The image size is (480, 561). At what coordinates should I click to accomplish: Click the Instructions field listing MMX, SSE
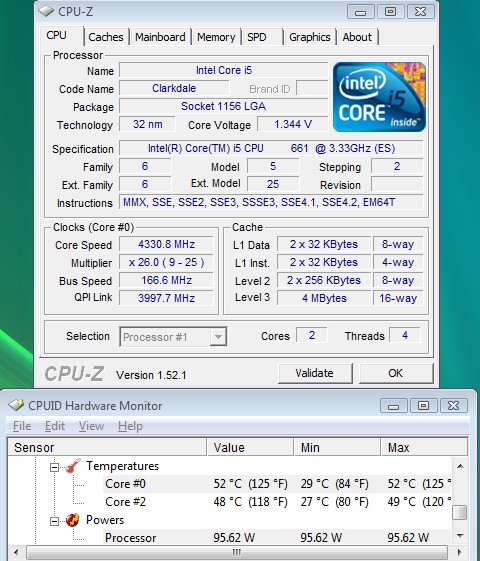pyautogui.click(x=271, y=202)
